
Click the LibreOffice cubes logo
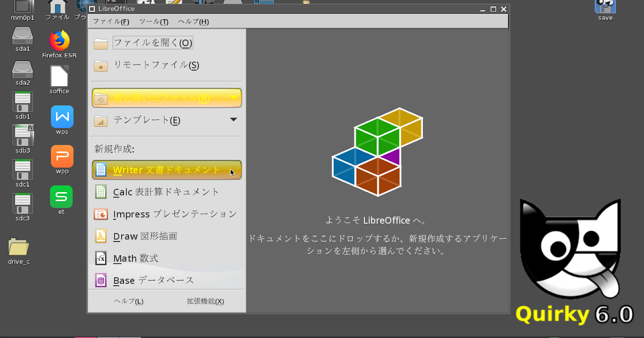(x=377, y=152)
